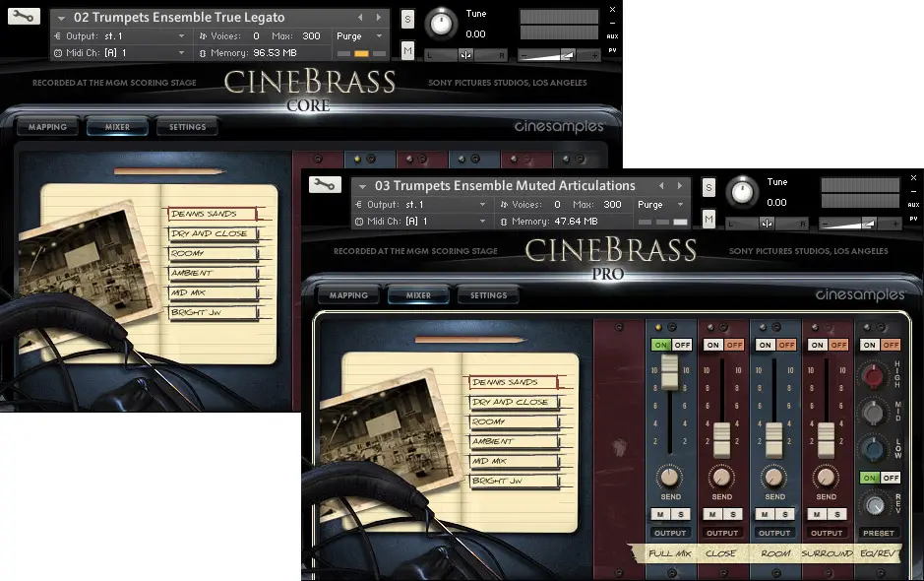Switch ON the Surround mic channel

817,345
